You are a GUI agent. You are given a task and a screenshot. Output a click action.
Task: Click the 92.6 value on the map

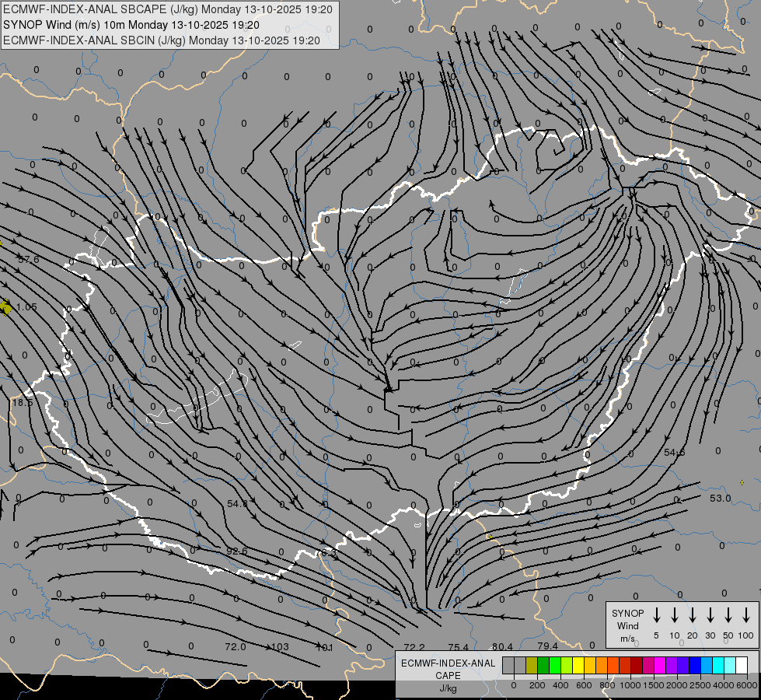tap(237, 551)
